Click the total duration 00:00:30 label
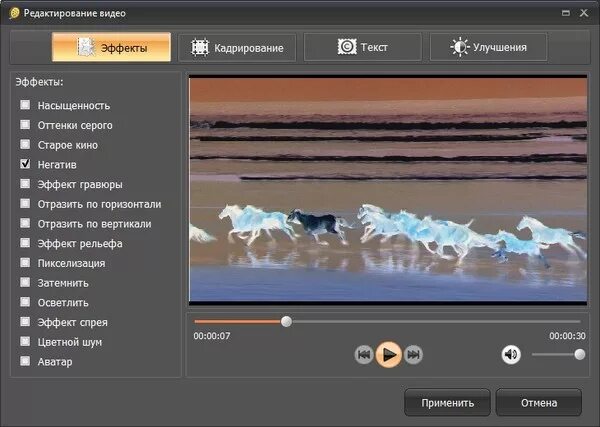This screenshot has height=427, width=600. (567, 336)
